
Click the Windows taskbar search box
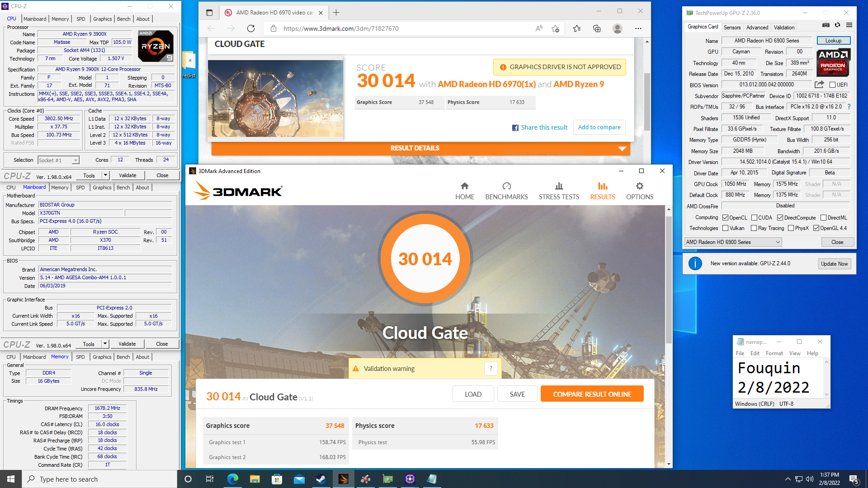pyautogui.click(x=99, y=479)
